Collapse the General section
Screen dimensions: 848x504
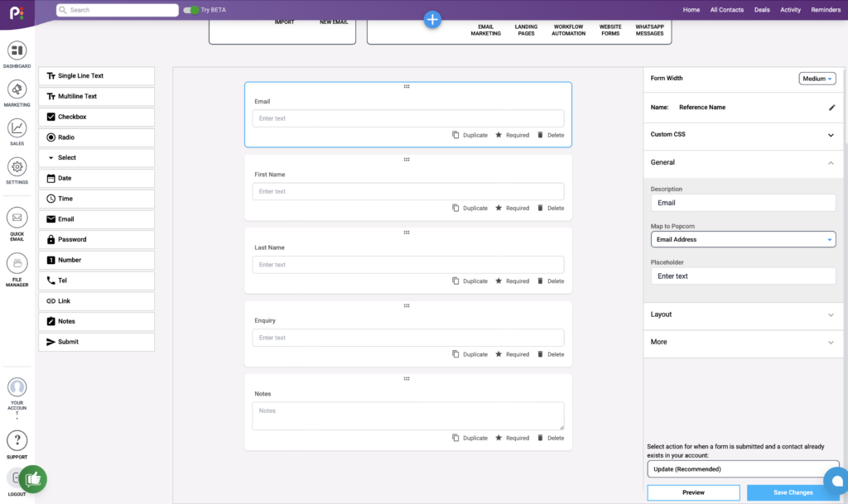click(x=743, y=162)
